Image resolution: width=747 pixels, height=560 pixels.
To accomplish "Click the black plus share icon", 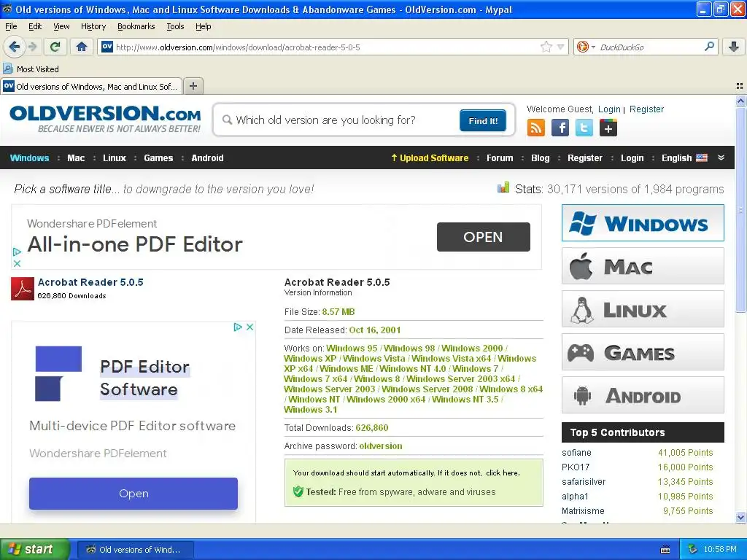I will (608, 128).
